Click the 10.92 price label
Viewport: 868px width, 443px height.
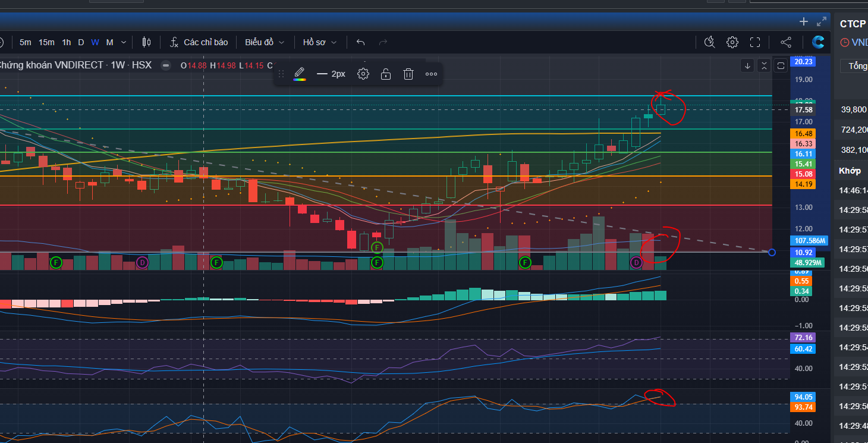tap(803, 252)
